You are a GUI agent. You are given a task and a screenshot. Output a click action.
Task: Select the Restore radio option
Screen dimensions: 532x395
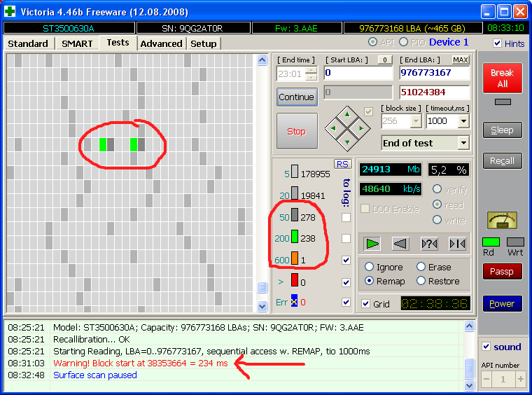tap(421, 281)
